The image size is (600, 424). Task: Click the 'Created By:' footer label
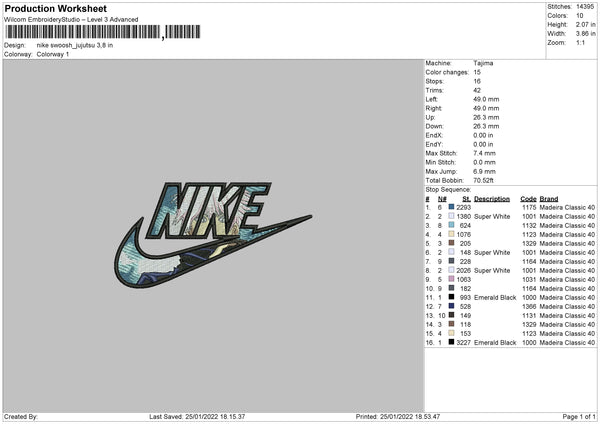click(x=21, y=417)
